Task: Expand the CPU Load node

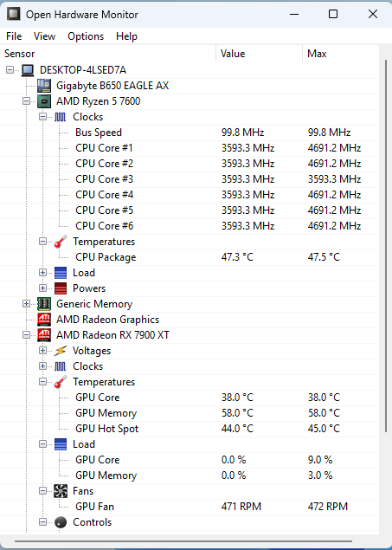Action: pos(42,273)
